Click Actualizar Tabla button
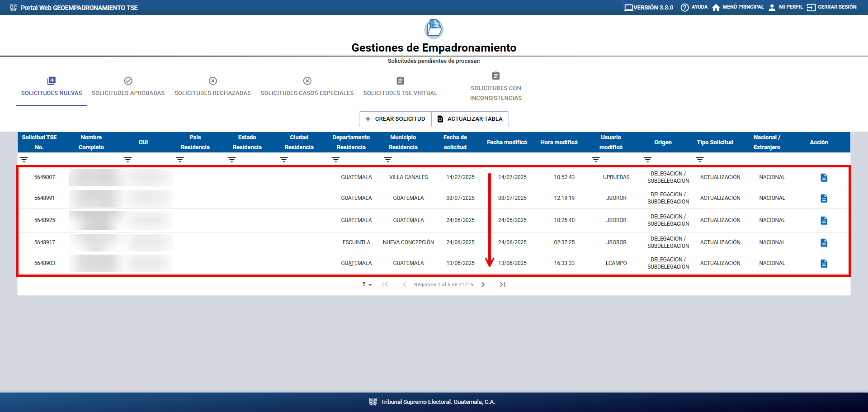 (x=470, y=119)
